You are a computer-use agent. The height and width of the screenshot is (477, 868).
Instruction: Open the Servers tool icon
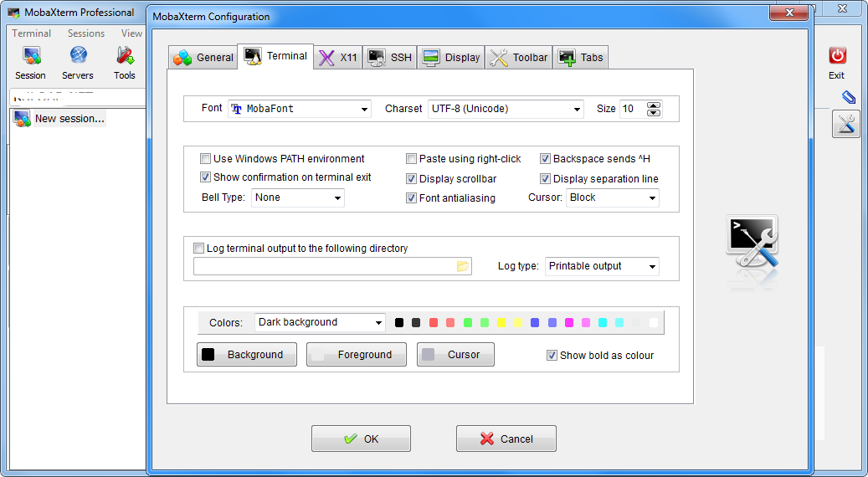78,55
